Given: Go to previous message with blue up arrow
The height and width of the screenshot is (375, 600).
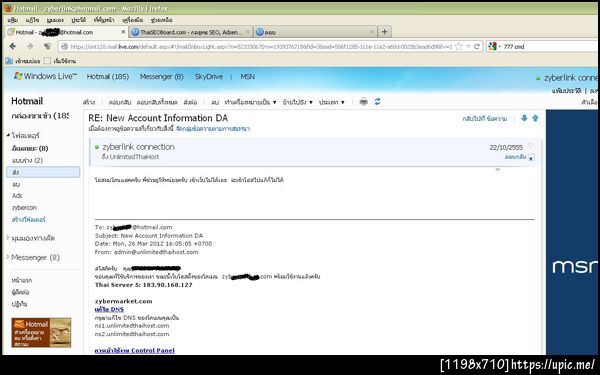Looking at the screenshot, I should [x=535, y=118].
